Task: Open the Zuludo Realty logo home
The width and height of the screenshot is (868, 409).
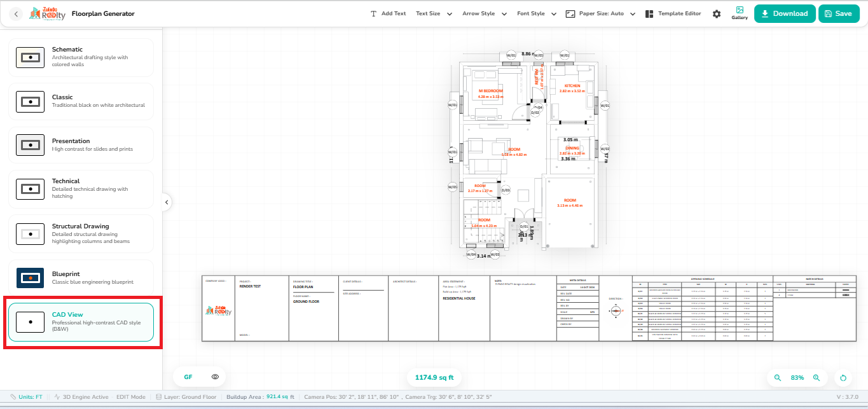Action: (47, 13)
